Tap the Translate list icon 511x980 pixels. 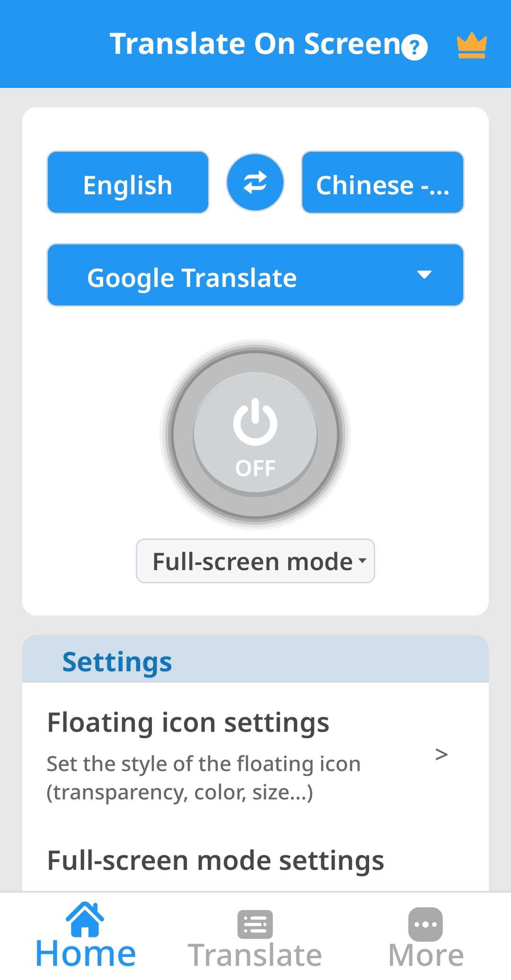[255, 924]
